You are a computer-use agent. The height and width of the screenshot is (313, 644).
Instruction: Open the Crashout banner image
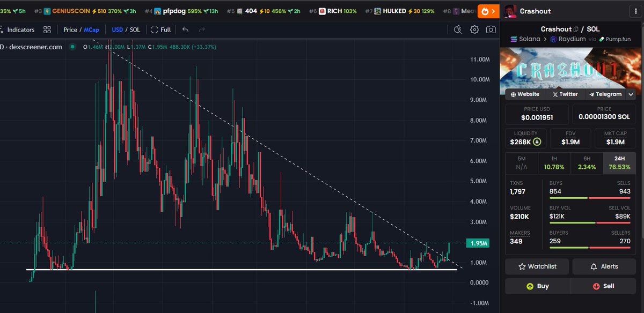(x=572, y=70)
